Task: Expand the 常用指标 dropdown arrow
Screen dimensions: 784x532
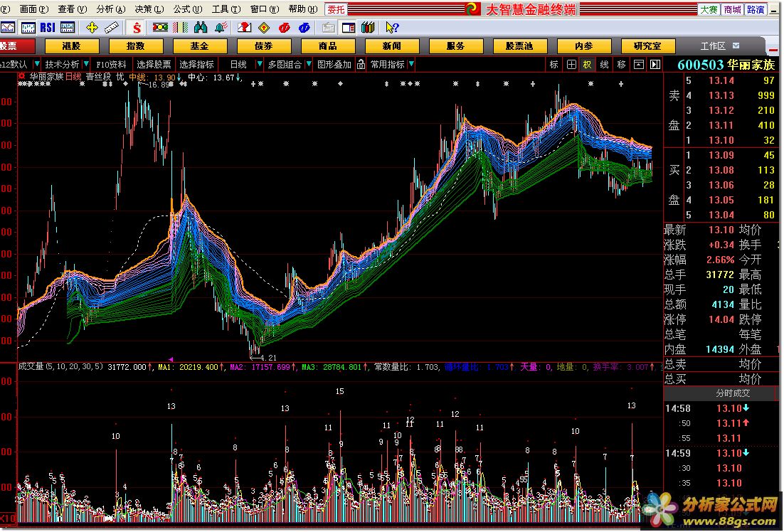Action: [x=411, y=64]
